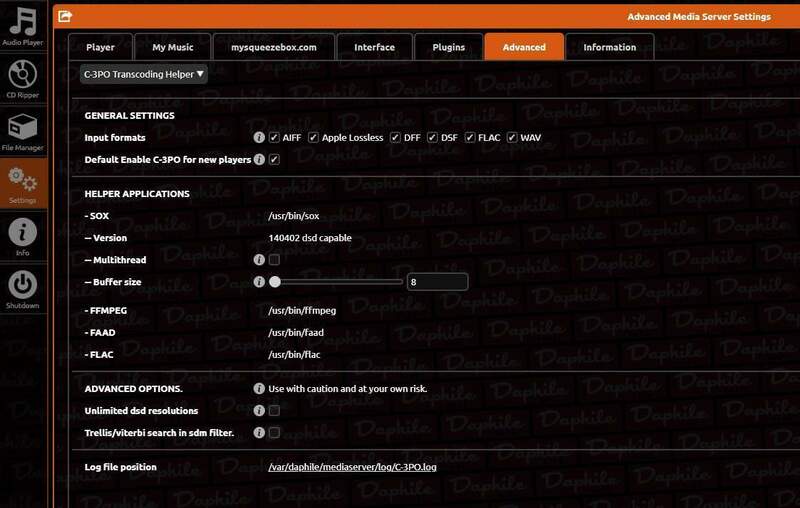The height and width of the screenshot is (508, 800).
Task: Open the Info sidebar icon
Action: pos(23,237)
